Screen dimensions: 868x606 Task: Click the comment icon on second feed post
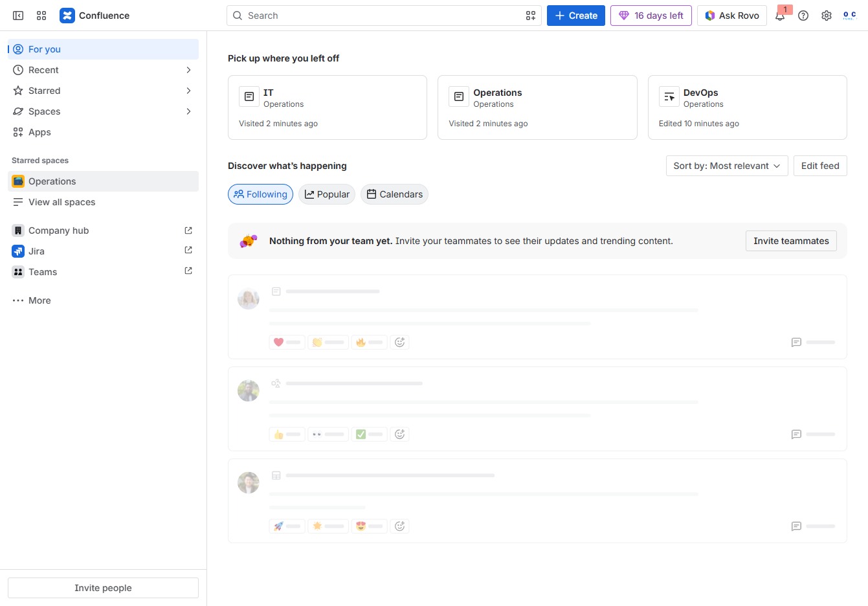point(797,434)
